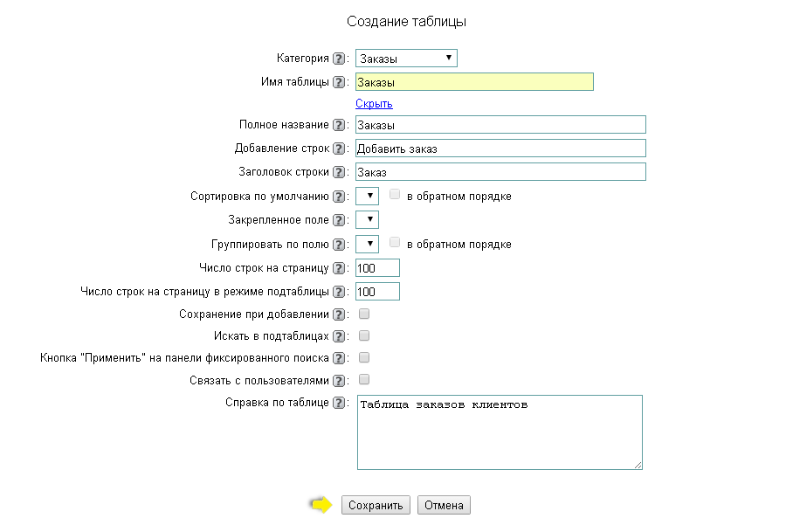Click the Отмена button
786x532 pixels.
click(x=443, y=505)
